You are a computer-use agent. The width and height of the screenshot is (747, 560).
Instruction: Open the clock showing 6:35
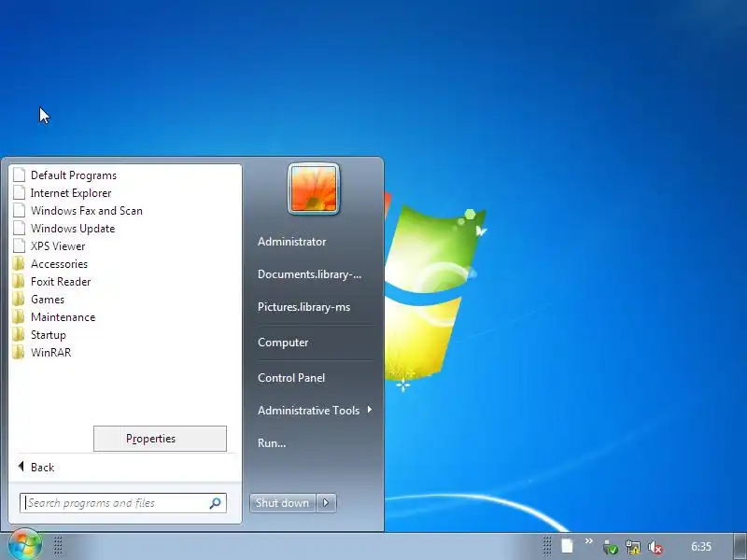pyautogui.click(x=701, y=547)
